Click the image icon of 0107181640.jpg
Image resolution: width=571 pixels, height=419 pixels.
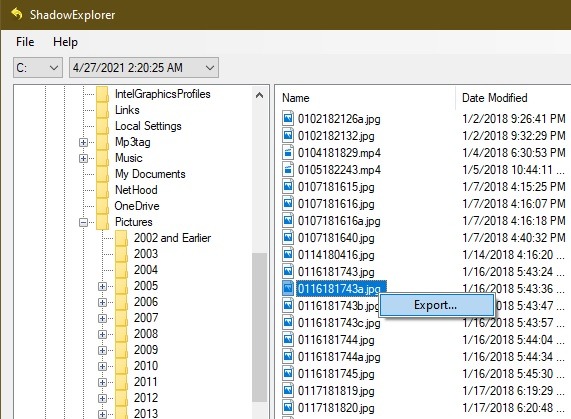pyautogui.click(x=288, y=237)
